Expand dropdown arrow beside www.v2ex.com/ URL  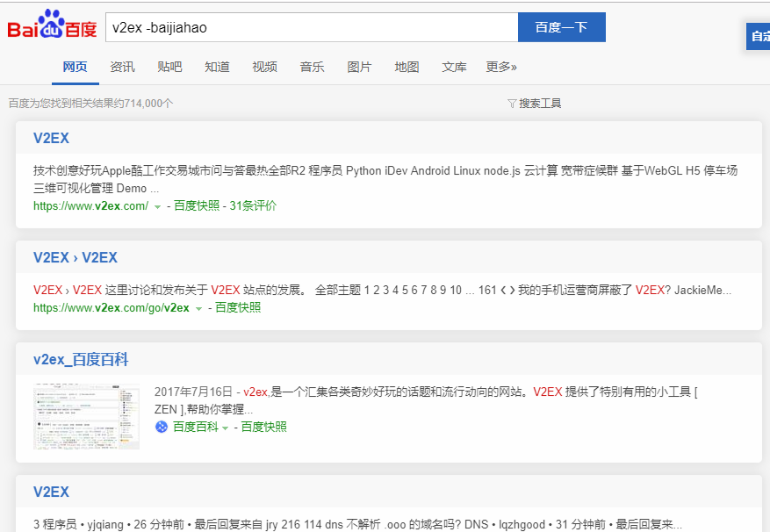[x=157, y=206]
